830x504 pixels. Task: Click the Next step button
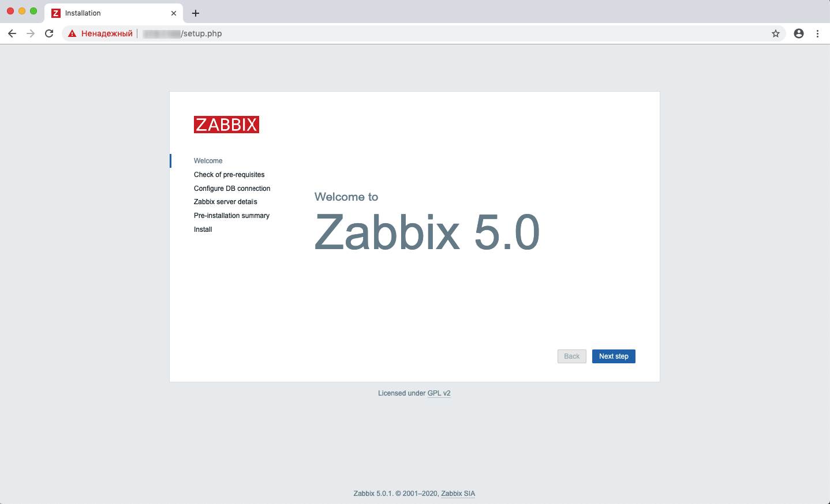[x=614, y=356]
